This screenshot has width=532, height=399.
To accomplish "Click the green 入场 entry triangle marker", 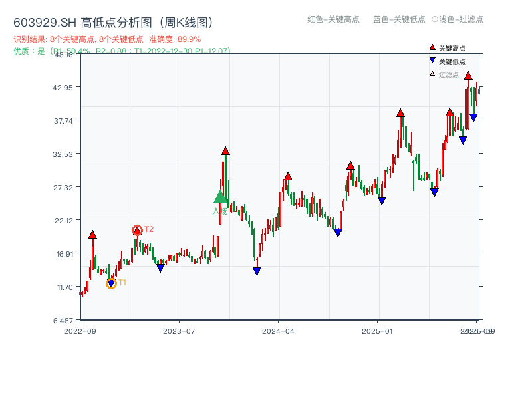I will 221,197.
